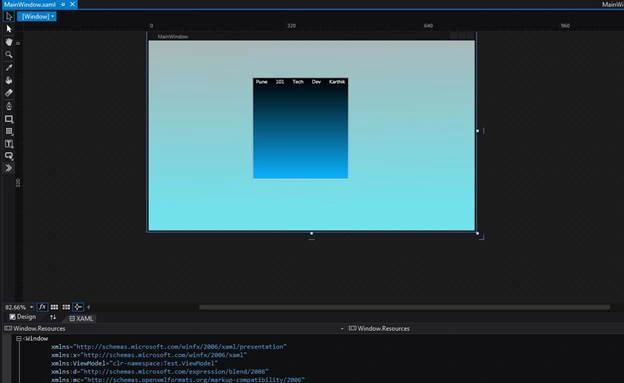
Task: Select the Paint Bucket tool
Action: tap(9, 80)
